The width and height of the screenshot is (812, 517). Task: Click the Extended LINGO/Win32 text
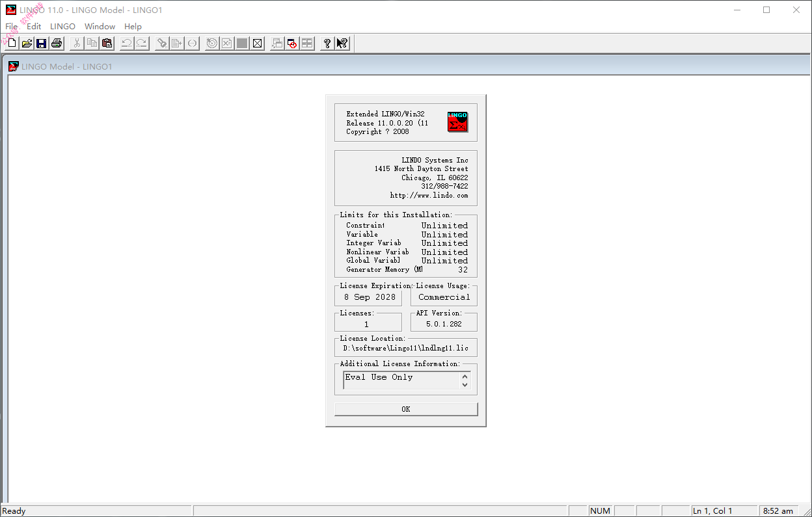(385, 114)
